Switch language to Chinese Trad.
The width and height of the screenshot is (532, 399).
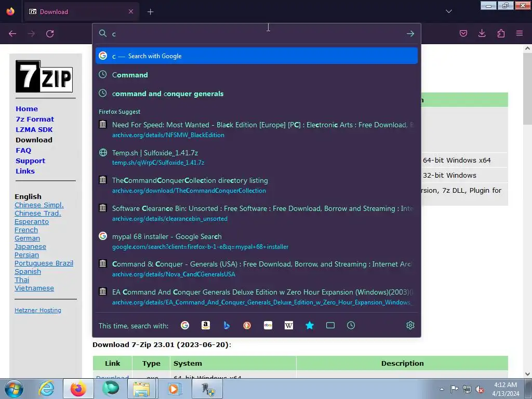37,214
